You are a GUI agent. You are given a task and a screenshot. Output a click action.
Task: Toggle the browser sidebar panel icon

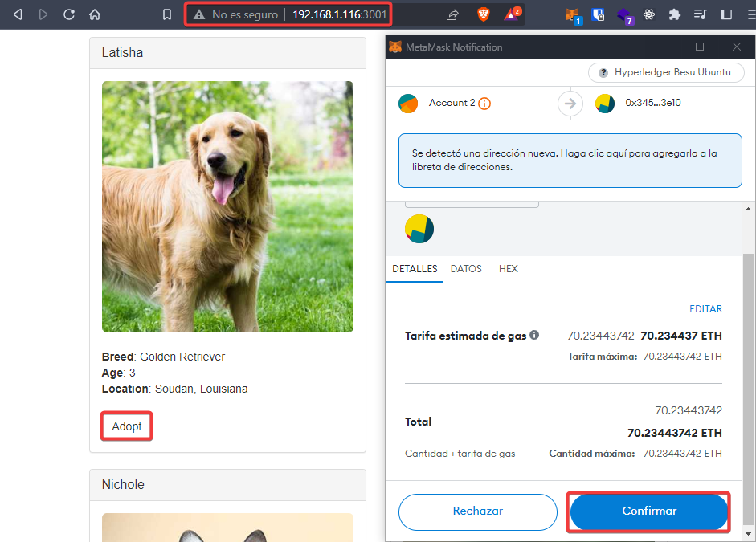pyautogui.click(x=726, y=14)
